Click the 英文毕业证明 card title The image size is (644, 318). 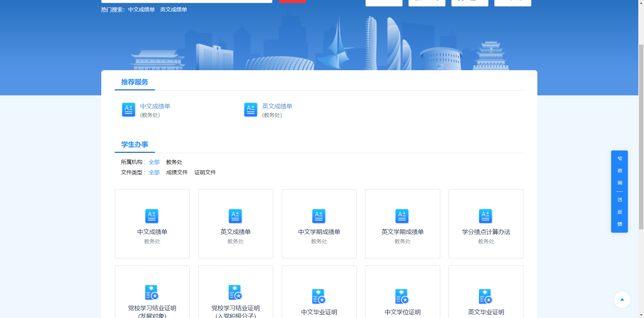(x=486, y=312)
